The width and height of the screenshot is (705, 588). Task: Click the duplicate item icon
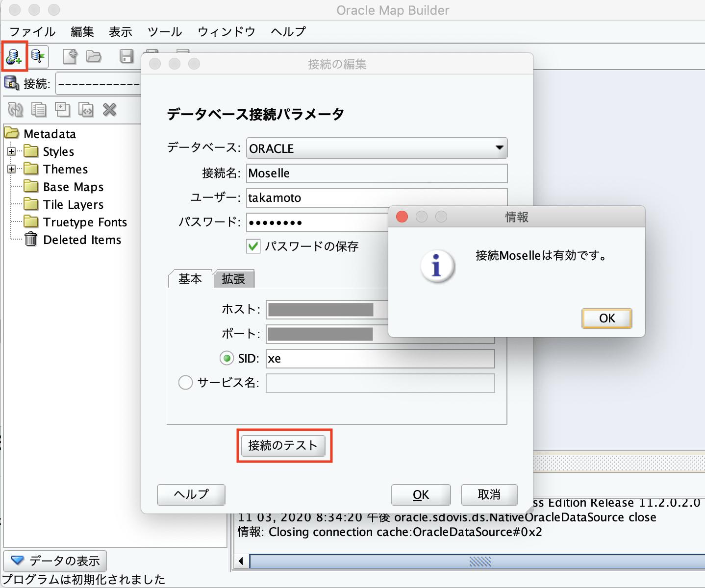point(62,109)
